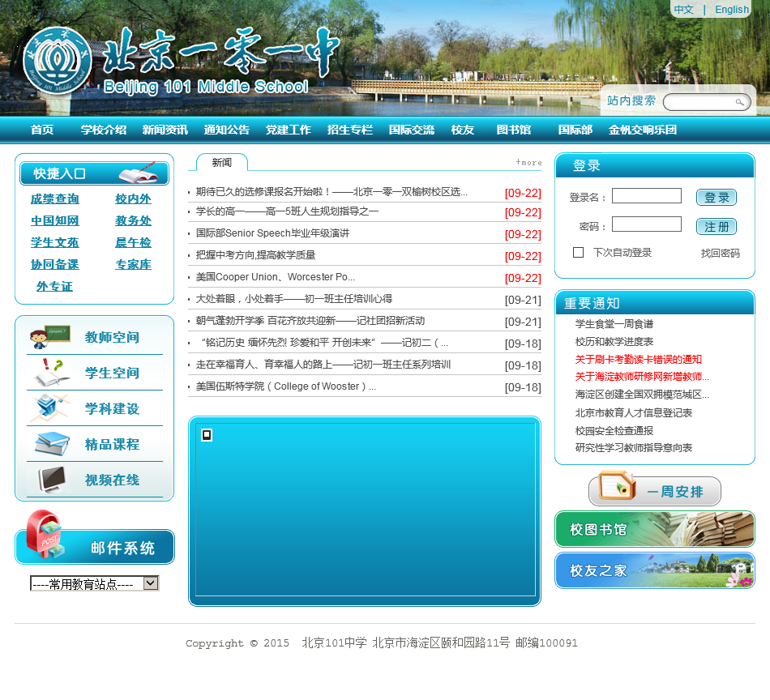The width and height of the screenshot is (770, 700).
Task: Go to 首页 in navigation bar
Action: click(42, 130)
